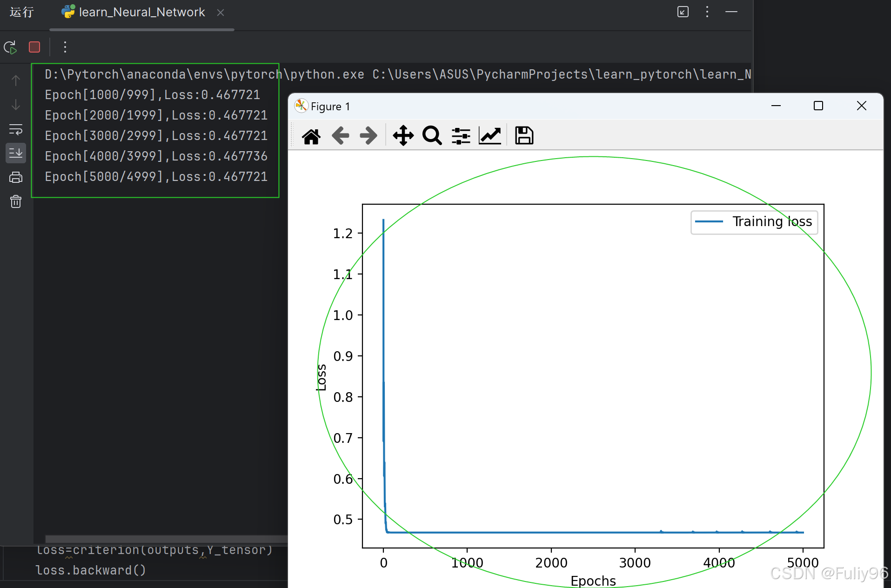The width and height of the screenshot is (891, 588).
Task: Save the figure with floppy icon
Action: 524,136
